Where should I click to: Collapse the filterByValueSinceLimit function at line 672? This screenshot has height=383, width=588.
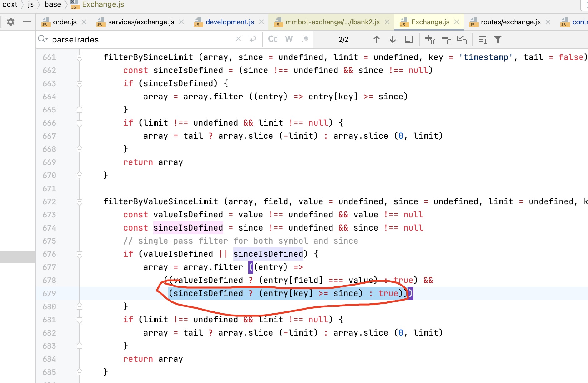[x=79, y=201]
